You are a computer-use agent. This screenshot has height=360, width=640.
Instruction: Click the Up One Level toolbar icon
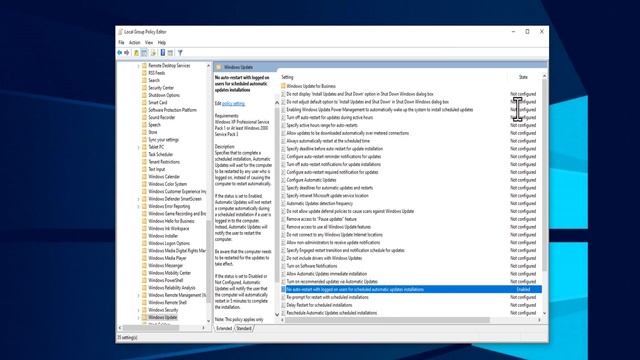coord(136,53)
